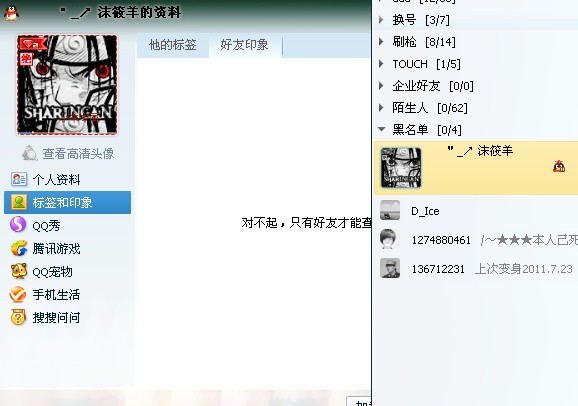Image resolution: width=578 pixels, height=406 pixels.
Task: Click the small QQ penguin icon beside 沫筱羊
Action: tap(559, 166)
